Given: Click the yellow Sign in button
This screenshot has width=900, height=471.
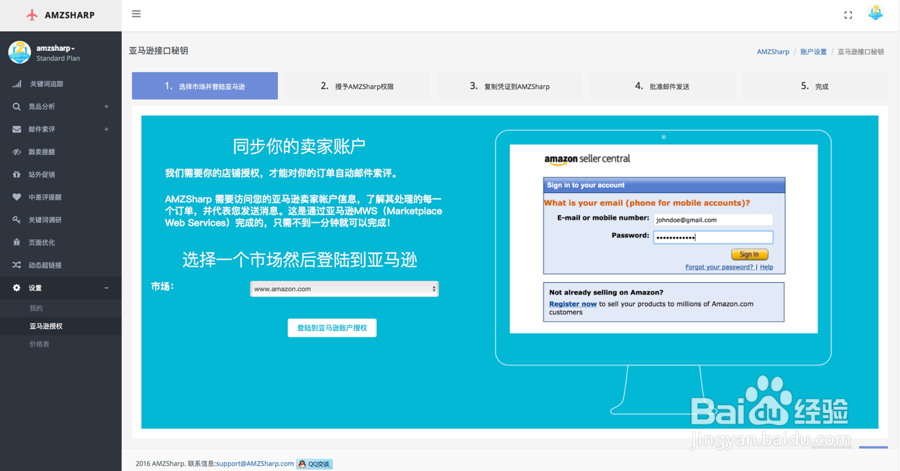Looking at the screenshot, I should tap(749, 254).
